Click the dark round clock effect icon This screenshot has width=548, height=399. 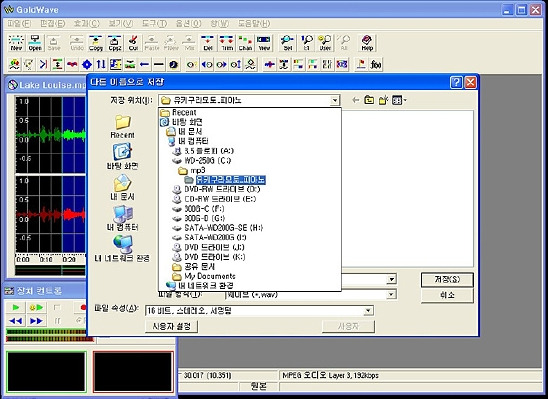click(x=173, y=64)
